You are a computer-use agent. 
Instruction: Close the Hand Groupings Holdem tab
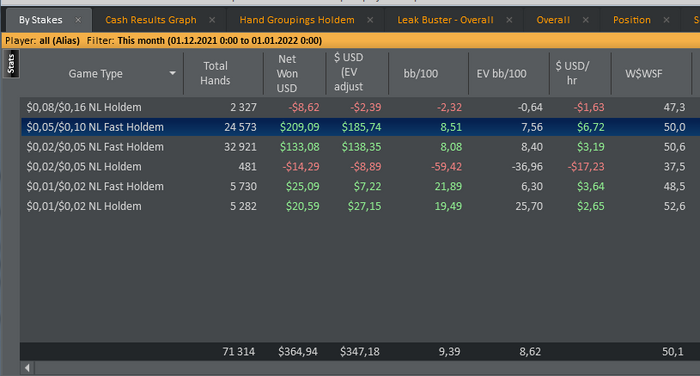(370, 20)
